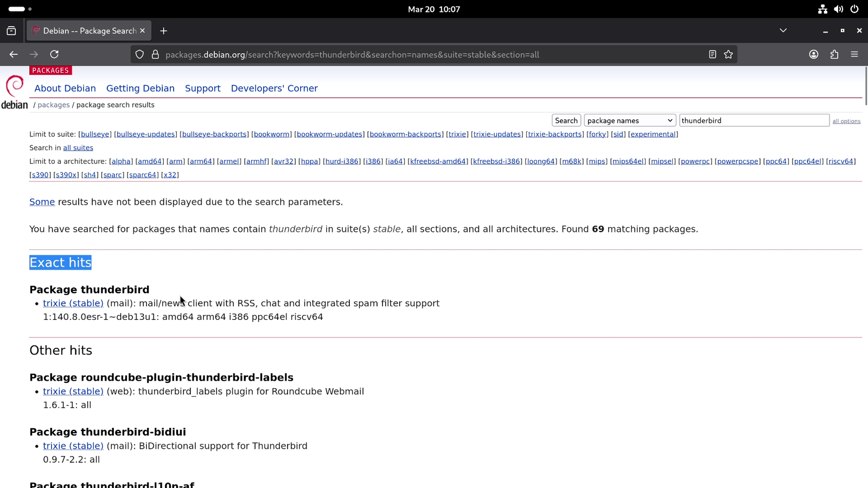This screenshot has width=868, height=488.
Task: Open trixie (stable) link under roundcube-plugin-thunderbird-labels
Action: pos(73,391)
